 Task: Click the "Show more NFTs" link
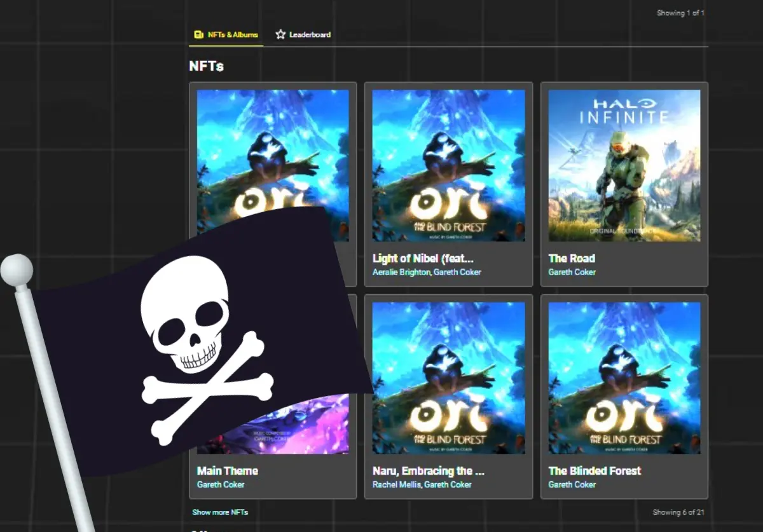(x=220, y=512)
